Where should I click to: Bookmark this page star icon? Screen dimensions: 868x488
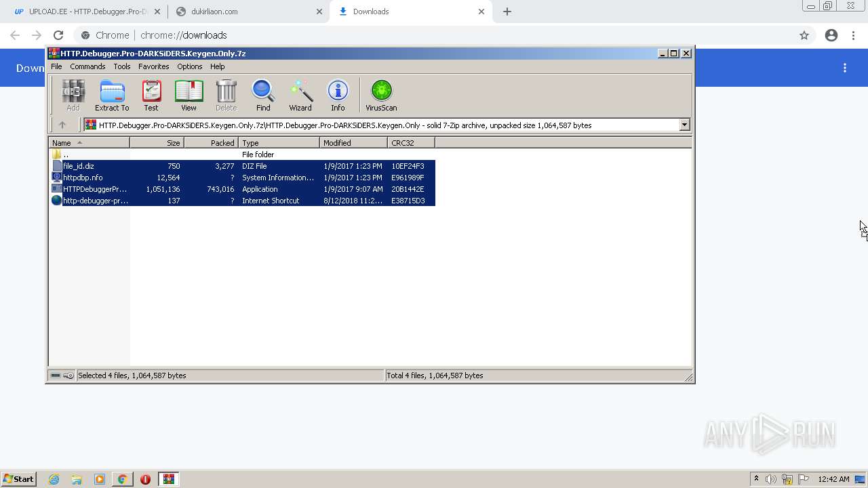click(804, 35)
